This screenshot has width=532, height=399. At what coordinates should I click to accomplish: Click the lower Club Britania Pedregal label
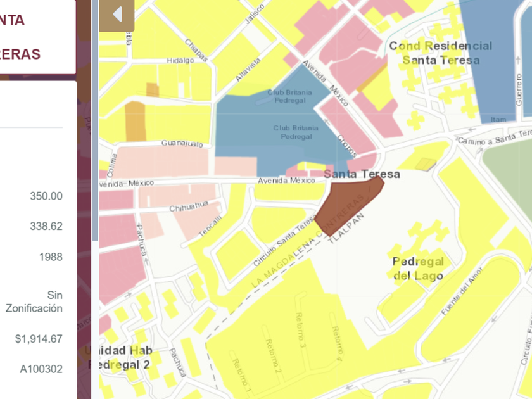click(296, 132)
